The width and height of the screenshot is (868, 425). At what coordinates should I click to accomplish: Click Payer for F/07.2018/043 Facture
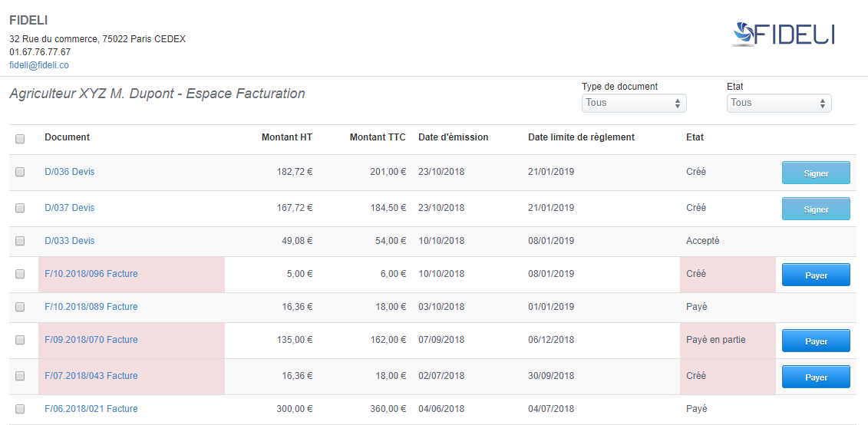tap(816, 377)
